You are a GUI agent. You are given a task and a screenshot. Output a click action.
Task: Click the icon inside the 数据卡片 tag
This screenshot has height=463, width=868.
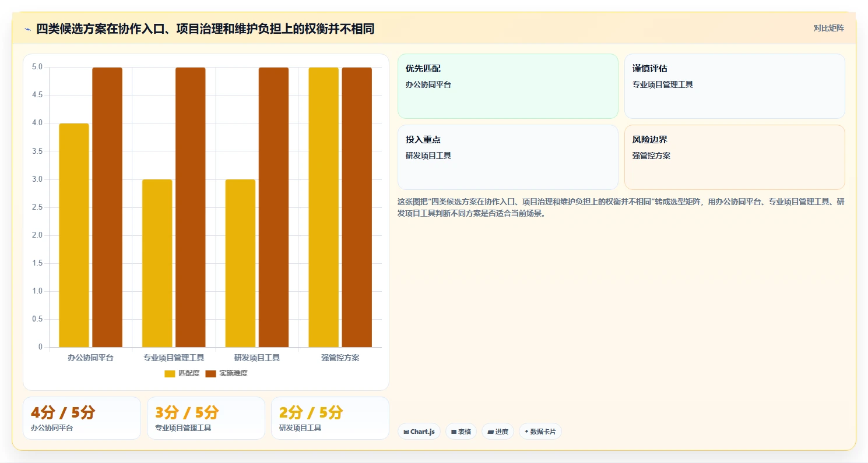click(526, 432)
